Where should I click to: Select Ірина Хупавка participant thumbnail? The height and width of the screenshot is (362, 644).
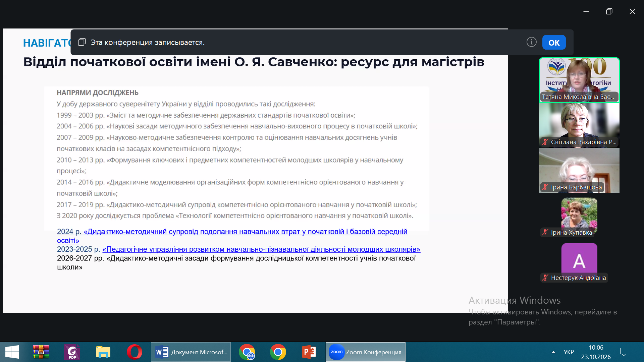point(579,216)
